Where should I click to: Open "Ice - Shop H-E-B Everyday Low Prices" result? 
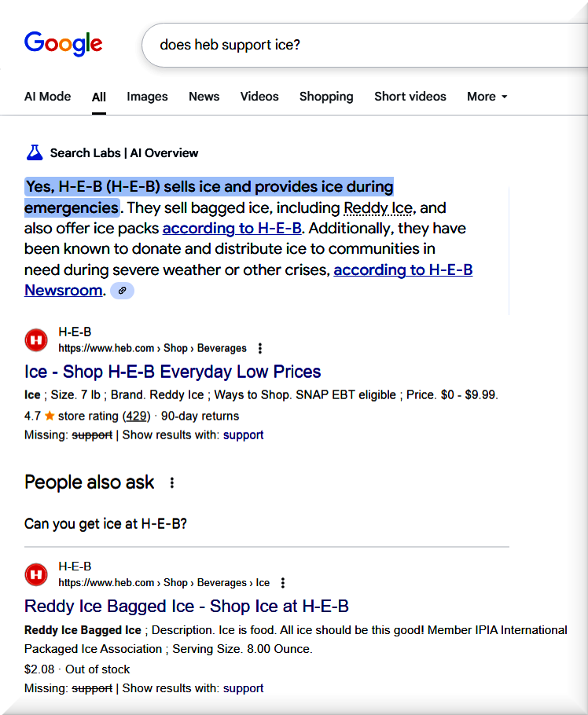point(172,372)
